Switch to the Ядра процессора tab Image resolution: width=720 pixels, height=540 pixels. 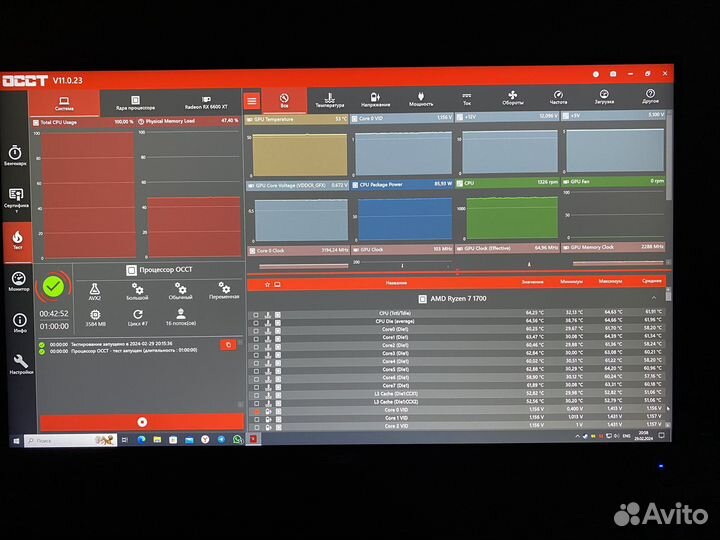point(135,102)
